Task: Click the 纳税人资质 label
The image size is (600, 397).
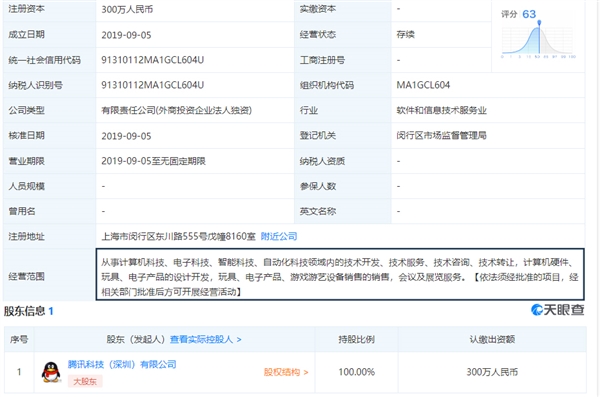Action: pos(322,161)
